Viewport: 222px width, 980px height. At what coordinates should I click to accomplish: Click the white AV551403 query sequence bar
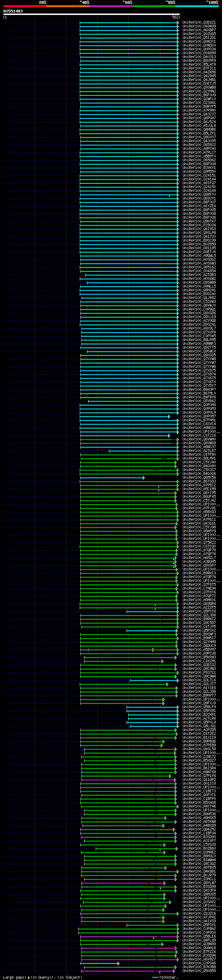[92, 14]
